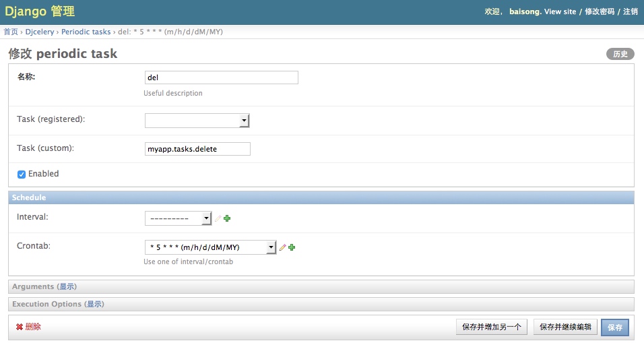Click the 保存 save button
Image resolution: width=644 pixels, height=343 pixels.
[x=614, y=328]
